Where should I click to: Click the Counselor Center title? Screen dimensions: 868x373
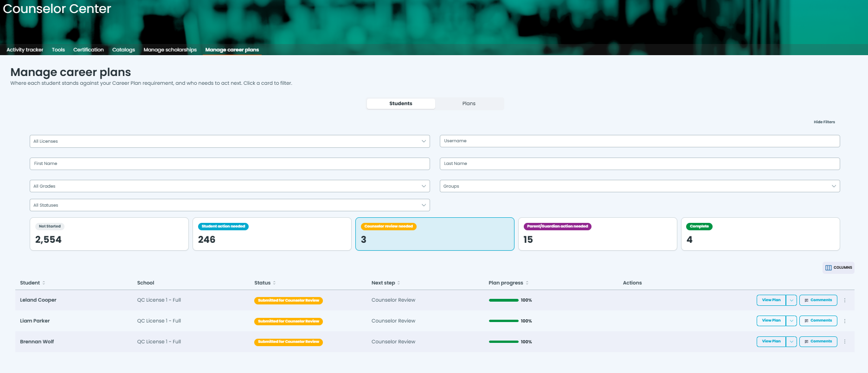click(57, 9)
